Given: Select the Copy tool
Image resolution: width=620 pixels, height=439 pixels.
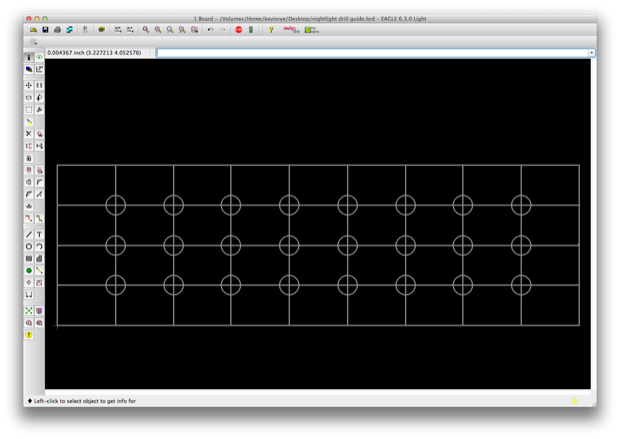Looking at the screenshot, I should pos(39,85).
